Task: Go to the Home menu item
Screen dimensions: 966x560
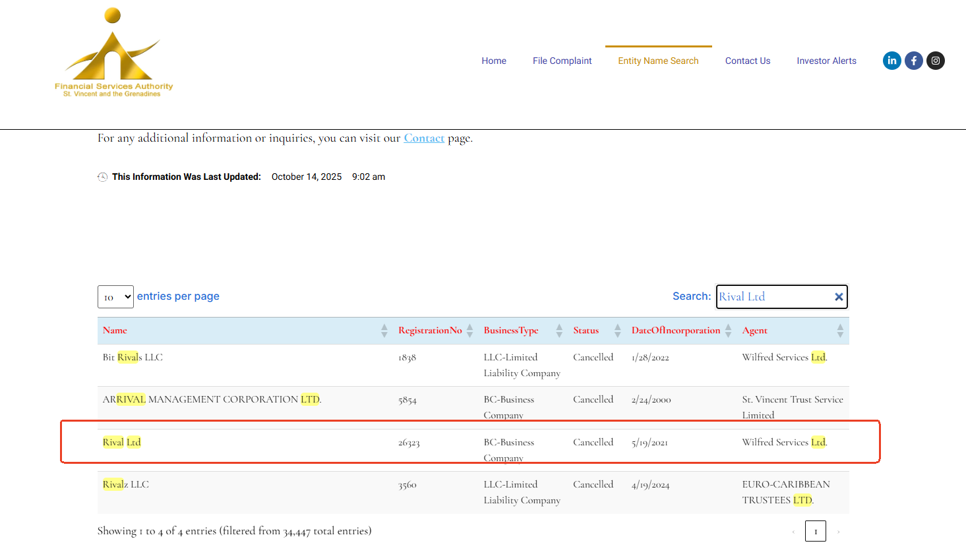Action: pos(494,61)
